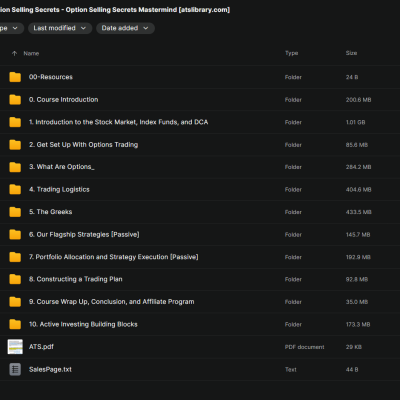Sort by the Type column header
This screenshot has width=400, height=400.
[292, 53]
